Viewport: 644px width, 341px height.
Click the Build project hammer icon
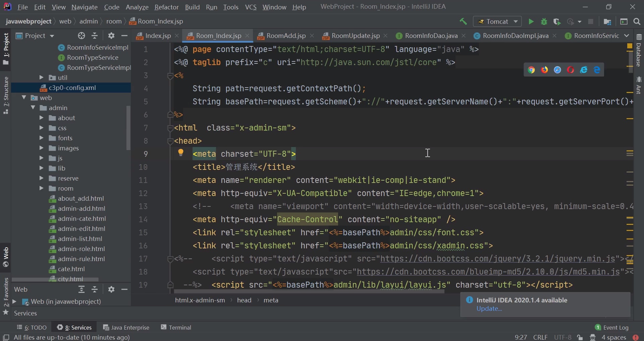[463, 22]
